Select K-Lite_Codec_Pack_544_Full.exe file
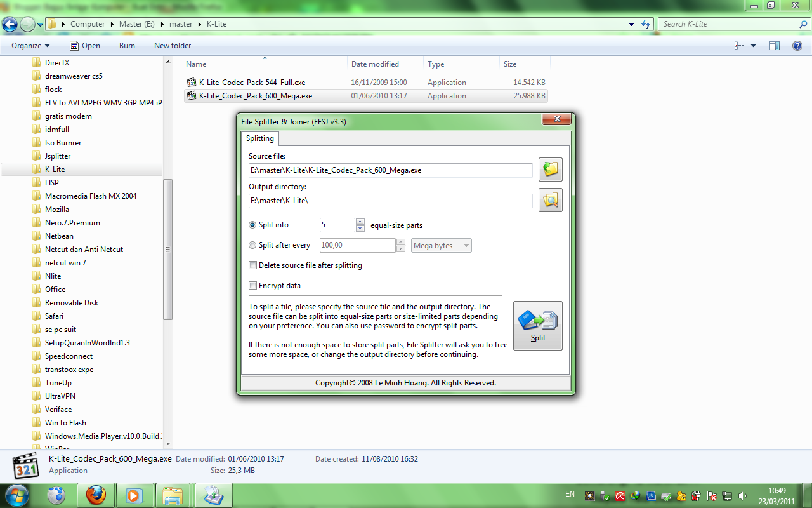 366,83
